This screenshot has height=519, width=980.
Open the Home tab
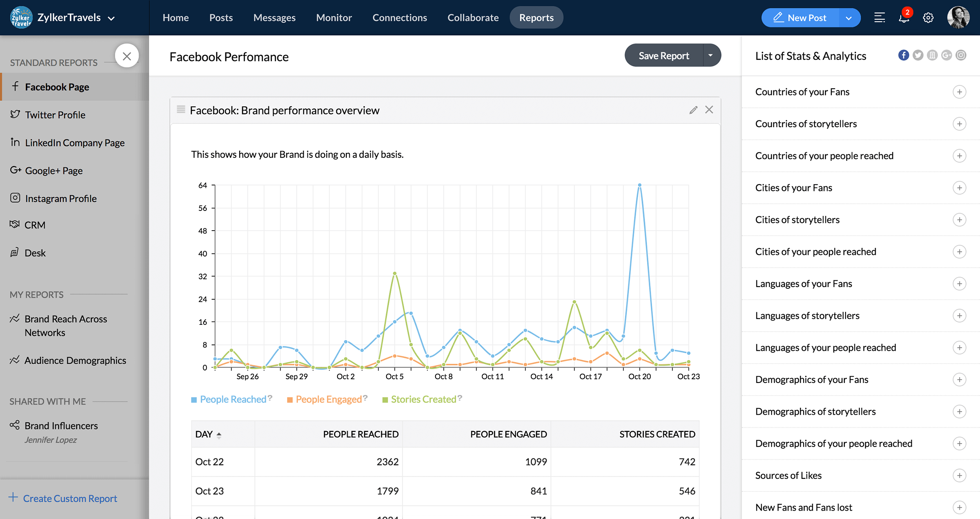tap(175, 18)
